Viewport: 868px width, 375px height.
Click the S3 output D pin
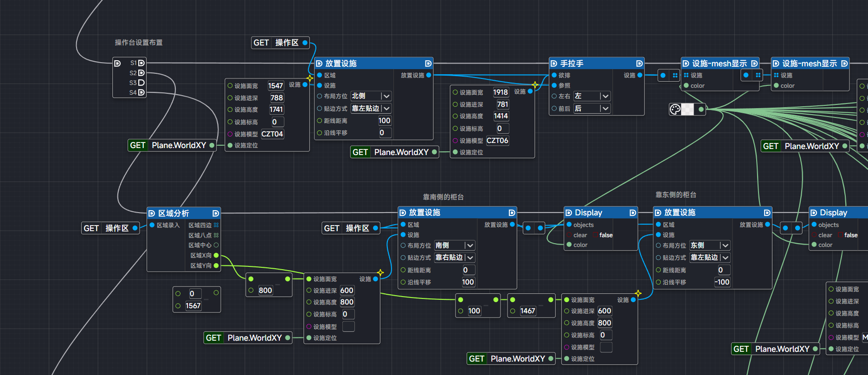141,83
